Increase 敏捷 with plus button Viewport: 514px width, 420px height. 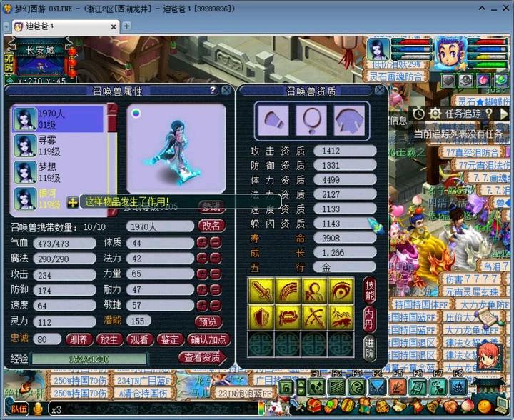202,305
